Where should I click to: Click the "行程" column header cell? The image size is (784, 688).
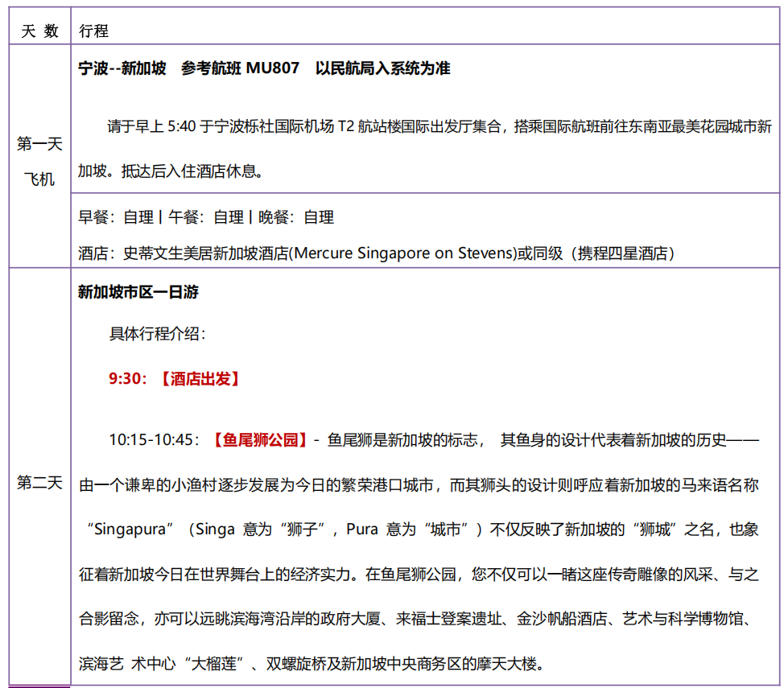coord(93,31)
